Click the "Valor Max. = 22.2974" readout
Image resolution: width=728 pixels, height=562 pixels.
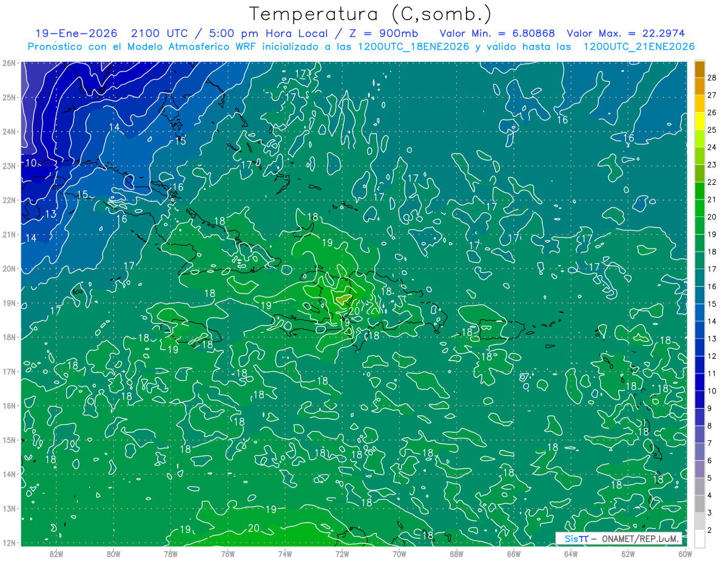coord(626,33)
